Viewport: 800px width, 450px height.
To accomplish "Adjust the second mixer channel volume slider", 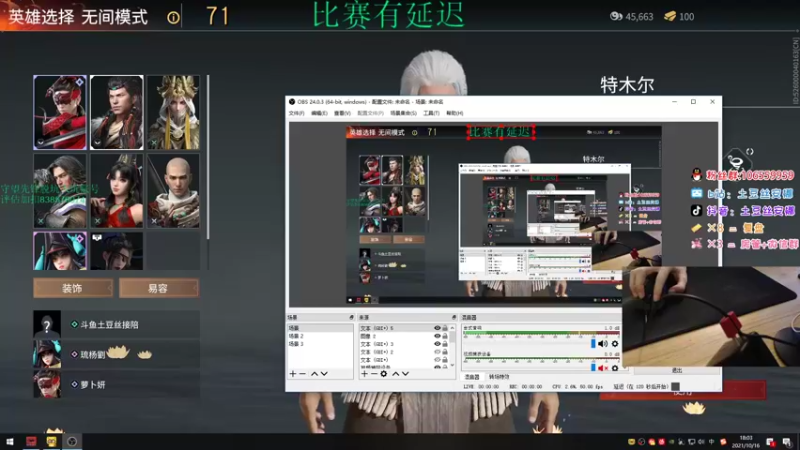I will click(x=593, y=367).
